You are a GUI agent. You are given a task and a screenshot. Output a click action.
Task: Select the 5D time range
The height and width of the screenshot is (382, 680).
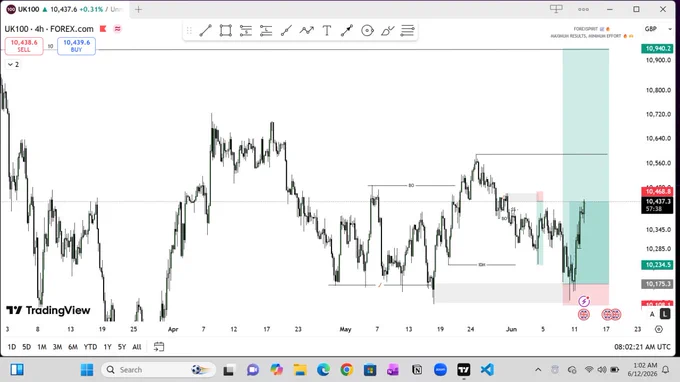pyautogui.click(x=26, y=347)
